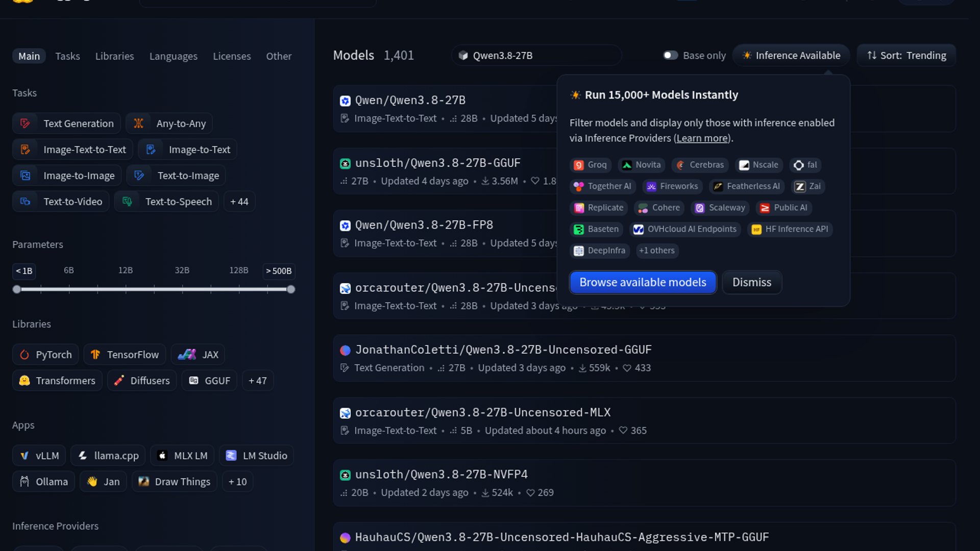The image size is (980, 551).
Task: Click the Fireworks provider chip
Action: pos(672,186)
